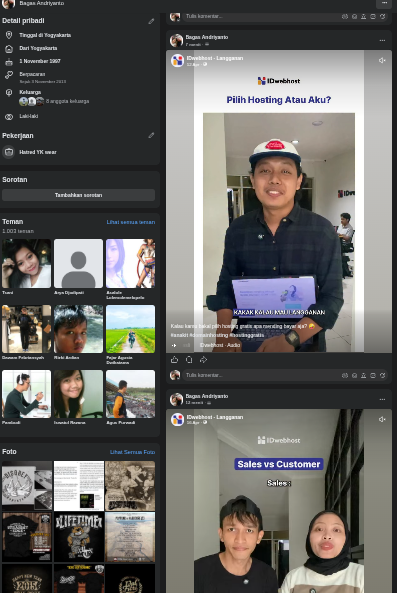Click Bagas Andriyanto name on Sales vs Customer post
The image size is (397, 593).
(x=207, y=396)
